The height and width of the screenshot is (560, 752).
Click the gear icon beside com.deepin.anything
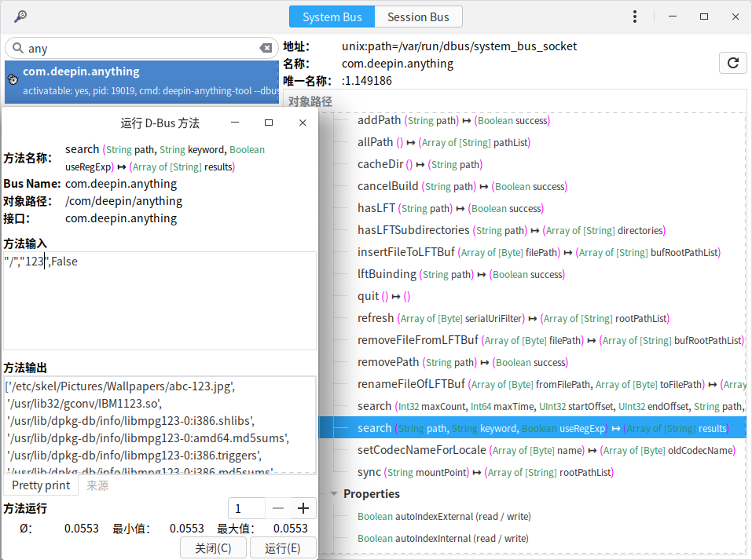tap(13, 79)
